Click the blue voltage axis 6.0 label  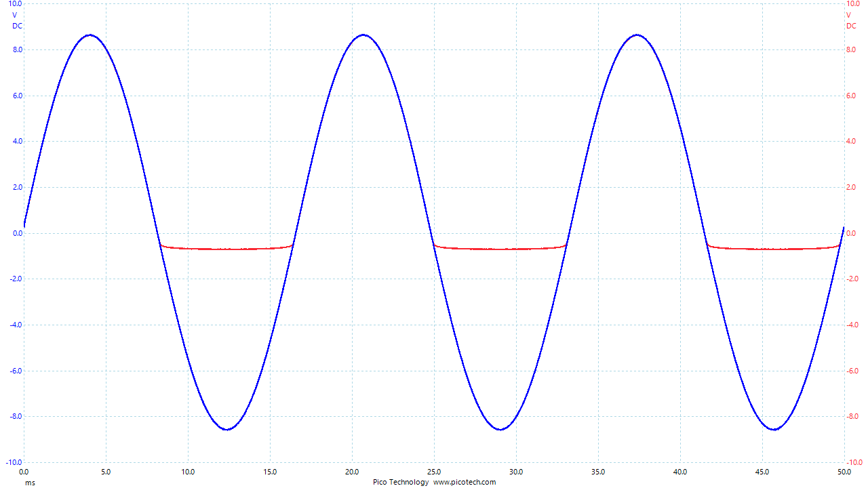18,96
